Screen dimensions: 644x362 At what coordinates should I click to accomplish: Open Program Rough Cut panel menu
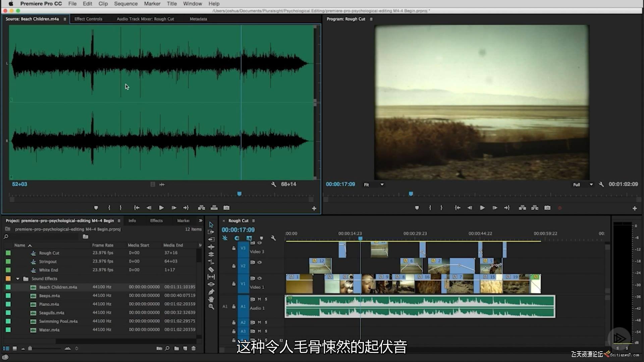click(371, 19)
